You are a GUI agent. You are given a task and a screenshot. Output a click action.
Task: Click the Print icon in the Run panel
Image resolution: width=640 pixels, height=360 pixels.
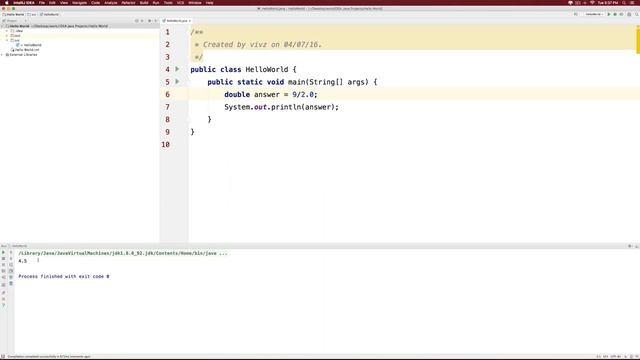point(11,277)
